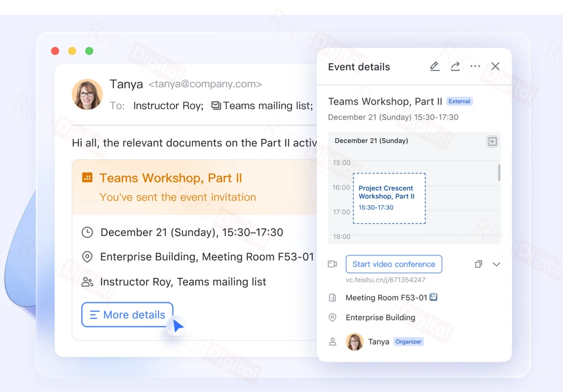This screenshot has width=563, height=392.
Task: Click Tanya's sender avatar in email
Action: [87, 94]
